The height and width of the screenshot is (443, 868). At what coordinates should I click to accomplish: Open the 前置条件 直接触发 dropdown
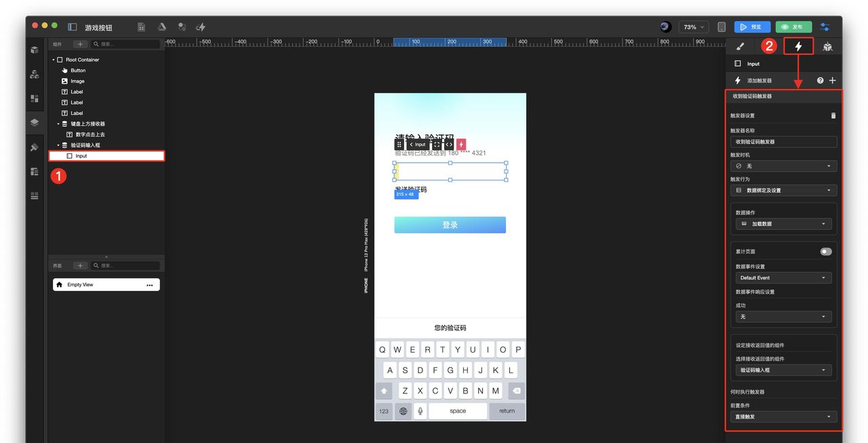point(784,417)
